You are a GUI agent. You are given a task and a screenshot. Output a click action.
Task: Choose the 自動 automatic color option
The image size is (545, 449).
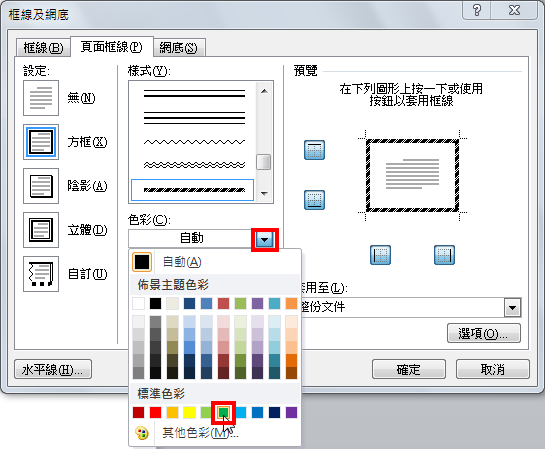(215, 262)
